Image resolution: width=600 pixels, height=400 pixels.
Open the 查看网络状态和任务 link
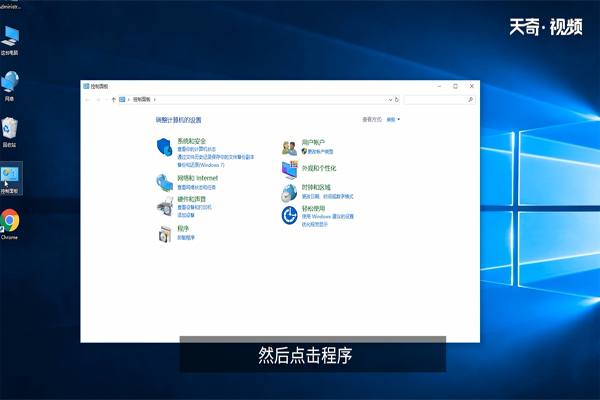click(x=196, y=188)
